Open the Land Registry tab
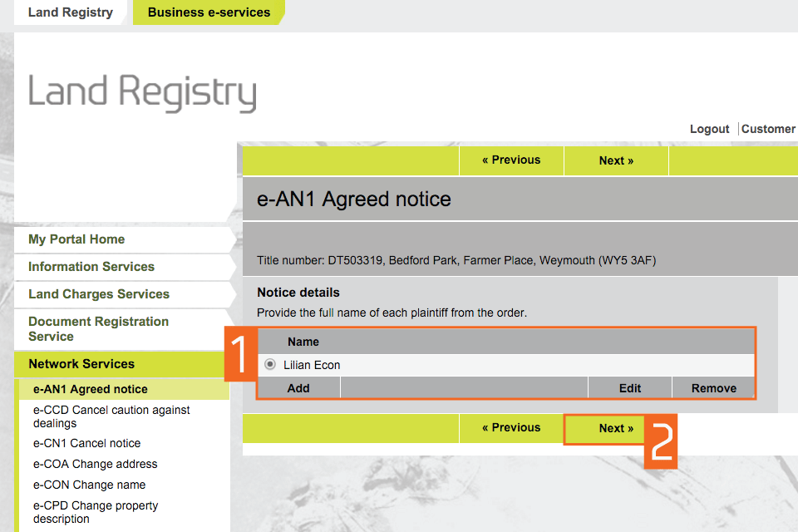 70,12
